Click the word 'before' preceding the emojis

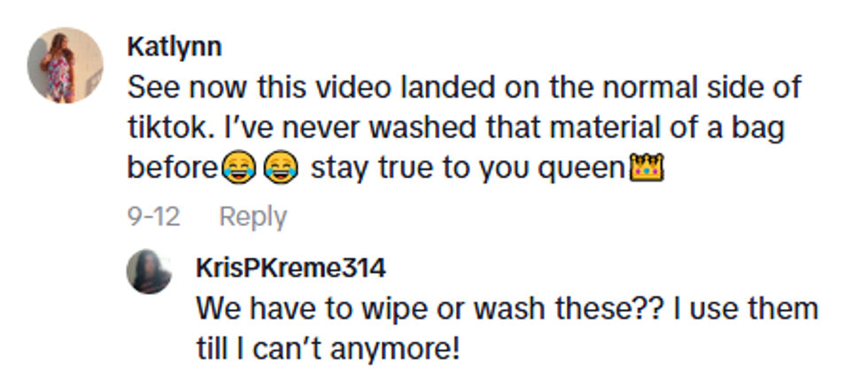point(174,167)
